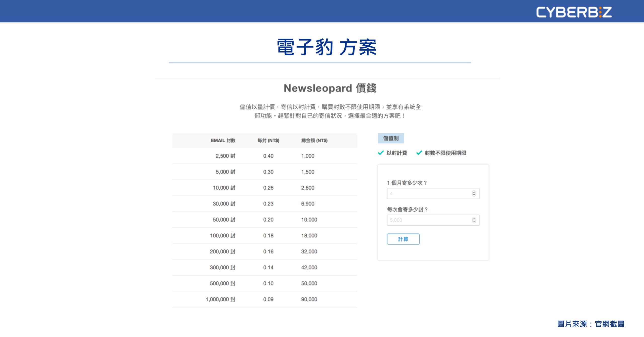This screenshot has width=644, height=337.
Task: Focus the 1 個月寄多少次 input field
Action: point(433,193)
